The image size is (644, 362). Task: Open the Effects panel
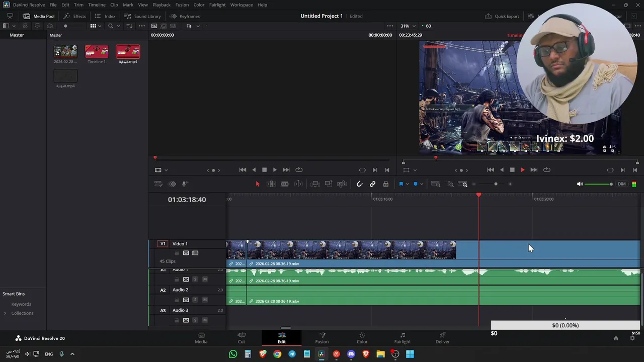coord(74,16)
